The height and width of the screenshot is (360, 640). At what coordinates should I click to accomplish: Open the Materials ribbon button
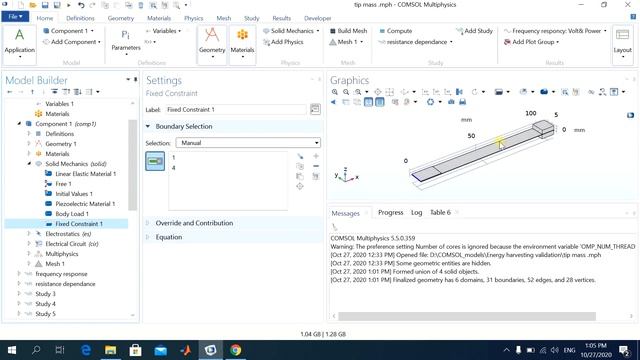click(x=242, y=44)
